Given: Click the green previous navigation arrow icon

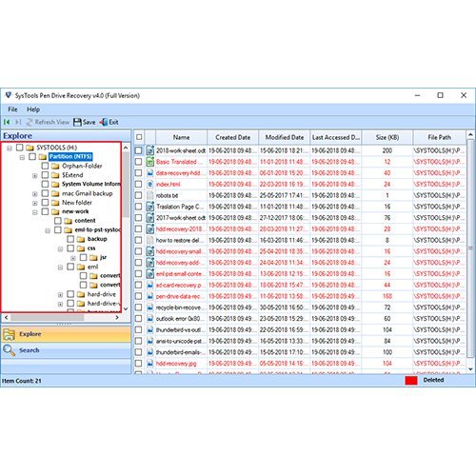Looking at the screenshot, I should 7,122.
